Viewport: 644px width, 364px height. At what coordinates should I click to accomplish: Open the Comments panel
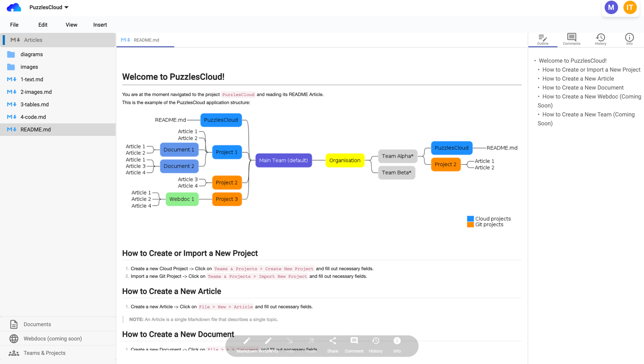click(572, 39)
